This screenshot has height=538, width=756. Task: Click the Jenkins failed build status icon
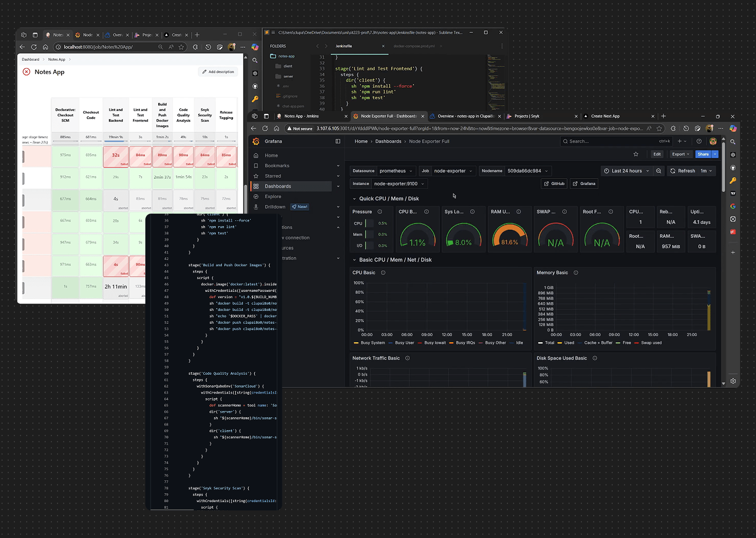[x=26, y=72]
